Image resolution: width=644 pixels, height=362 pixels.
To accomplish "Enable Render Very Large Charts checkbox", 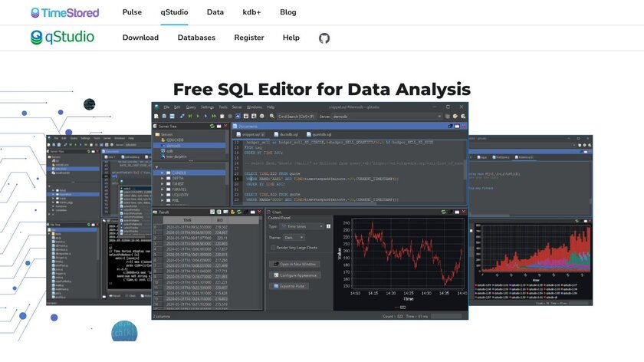I will point(273,248).
